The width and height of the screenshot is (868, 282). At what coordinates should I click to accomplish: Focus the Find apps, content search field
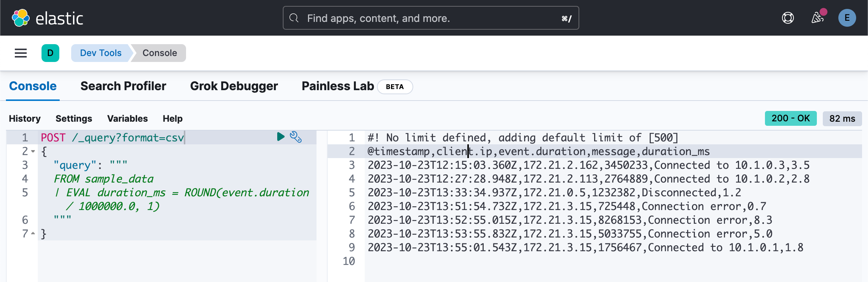coord(431,18)
